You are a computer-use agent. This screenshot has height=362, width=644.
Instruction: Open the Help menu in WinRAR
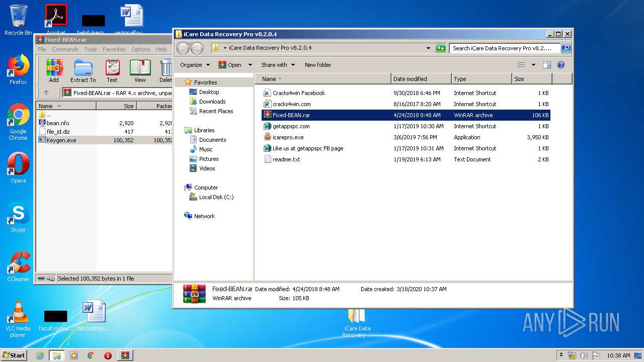coord(162,49)
